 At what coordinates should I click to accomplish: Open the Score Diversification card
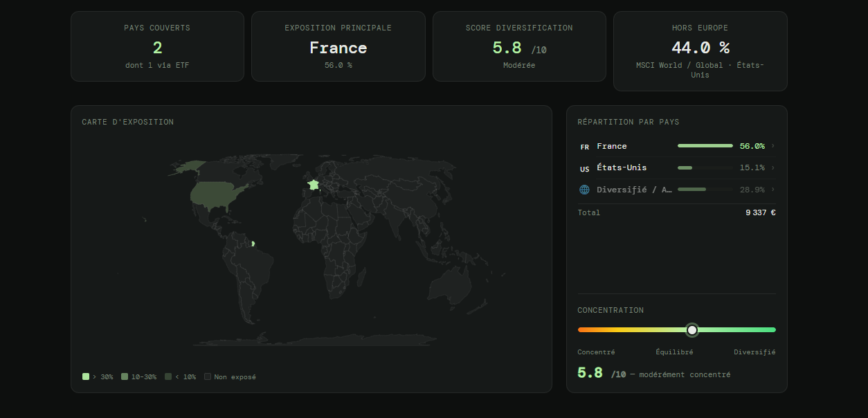point(519,46)
